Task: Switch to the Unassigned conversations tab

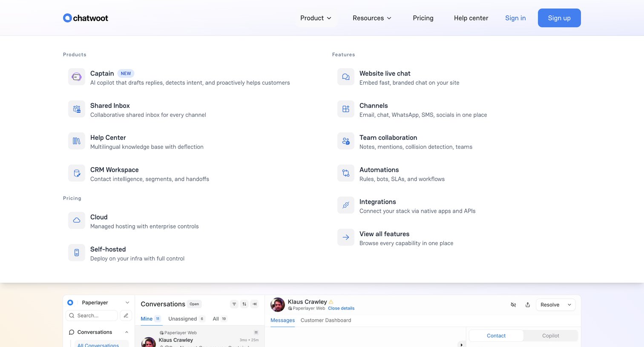Action: tap(187, 319)
